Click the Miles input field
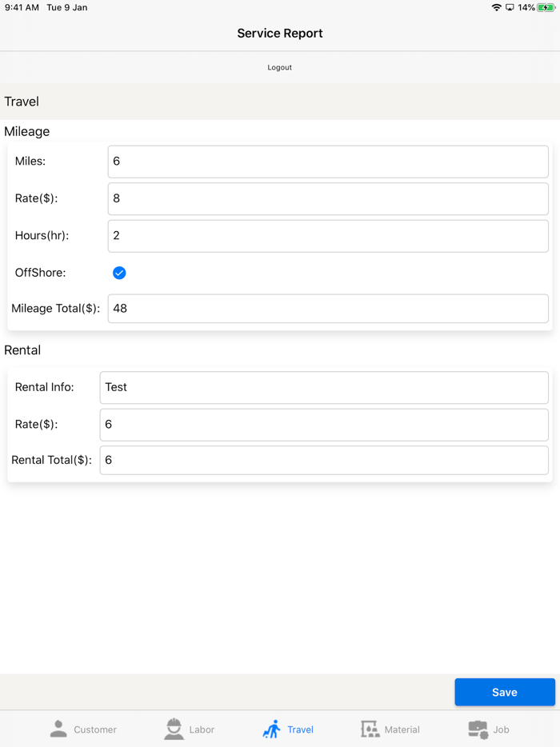This screenshot has height=747, width=560. pyautogui.click(x=328, y=161)
